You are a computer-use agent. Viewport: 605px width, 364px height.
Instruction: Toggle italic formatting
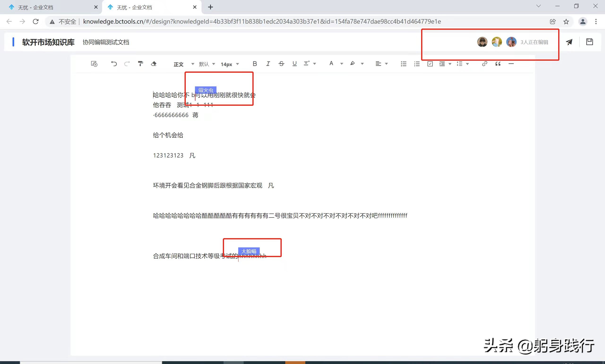268,64
